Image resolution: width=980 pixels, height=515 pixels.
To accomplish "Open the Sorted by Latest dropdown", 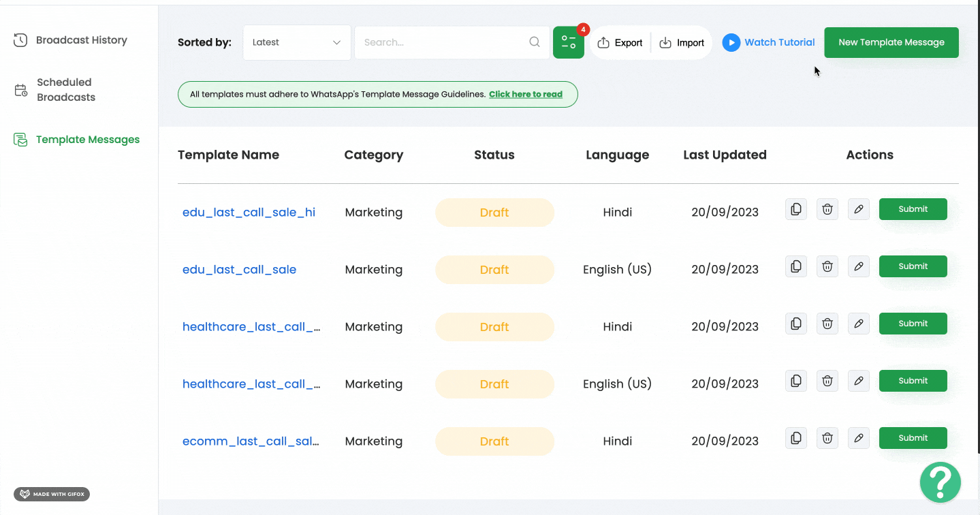I will (297, 42).
